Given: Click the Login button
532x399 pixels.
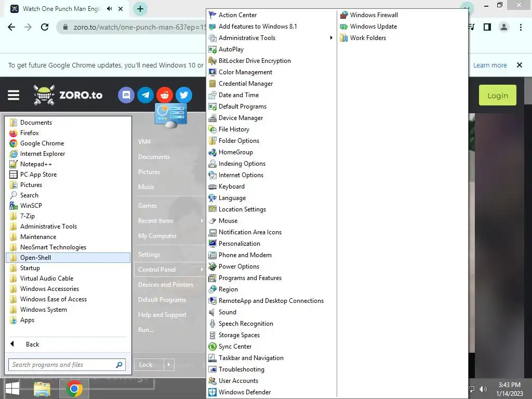Looking at the screenshot, I should pyautogui.click(x=497, y=96).
